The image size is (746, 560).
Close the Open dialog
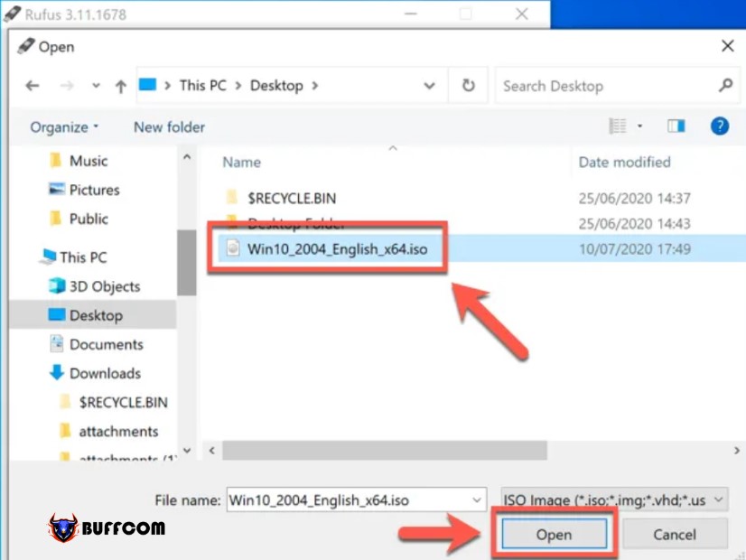727,46
